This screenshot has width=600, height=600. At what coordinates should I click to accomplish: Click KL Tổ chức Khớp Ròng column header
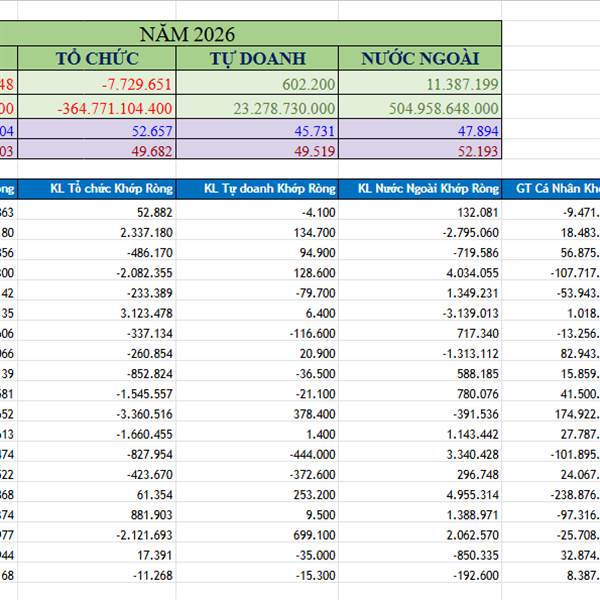tap(97, 189)
